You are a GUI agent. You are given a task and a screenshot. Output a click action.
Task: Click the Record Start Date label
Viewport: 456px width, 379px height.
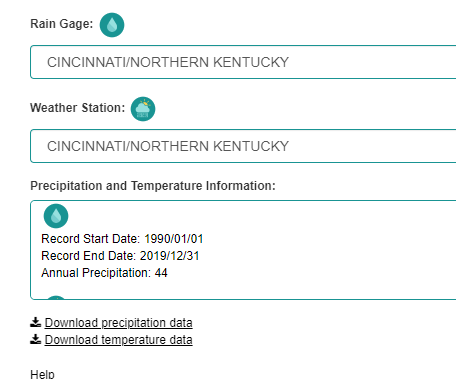click(x=90, y=239)
